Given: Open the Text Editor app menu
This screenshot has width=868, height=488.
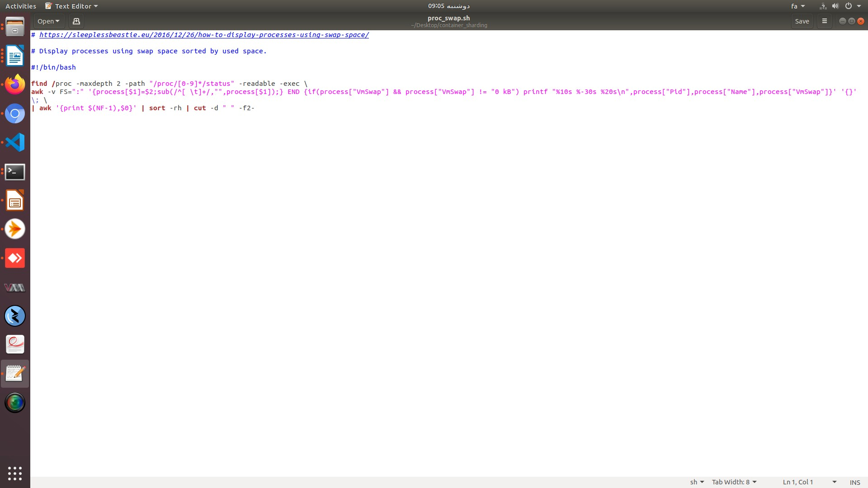Looking at the screenshot, I should [72, 6].
